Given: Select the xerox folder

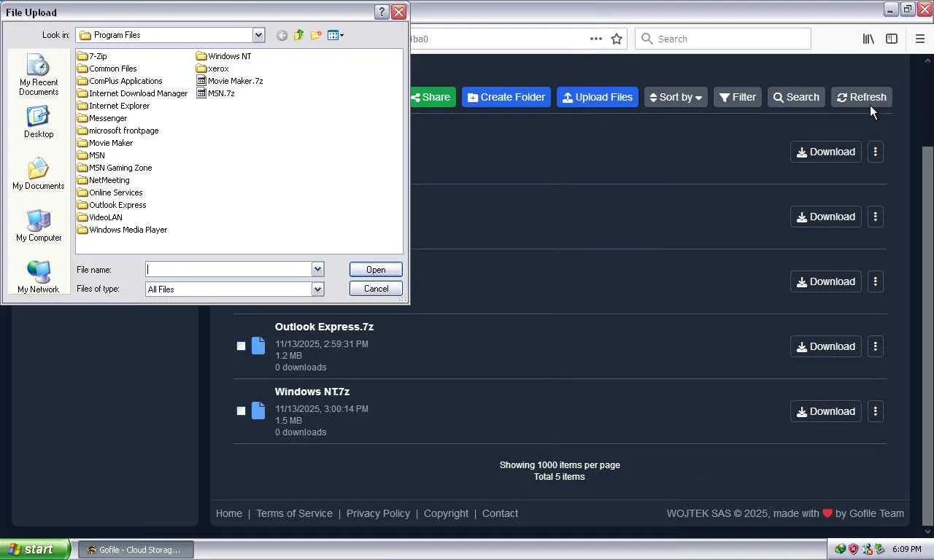Looking at the screenshot, I should (x=212, y=69).
